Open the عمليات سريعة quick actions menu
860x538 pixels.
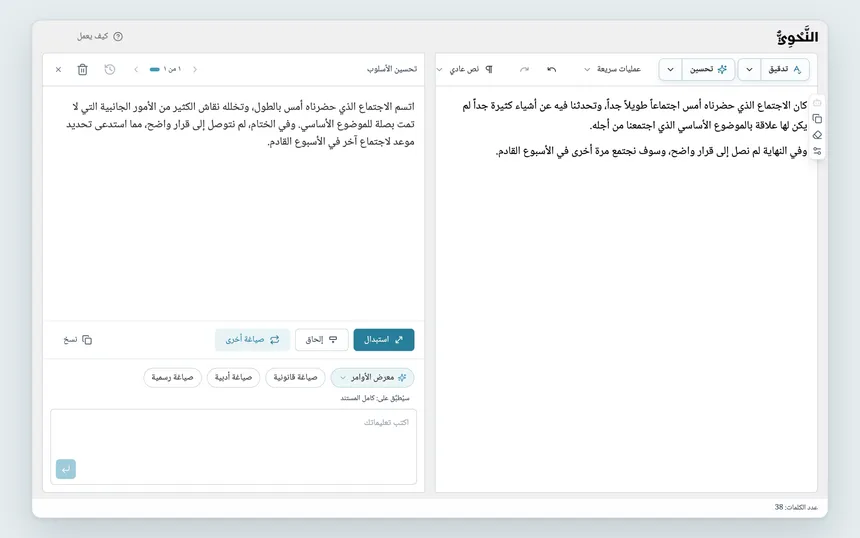click(612, 69)
